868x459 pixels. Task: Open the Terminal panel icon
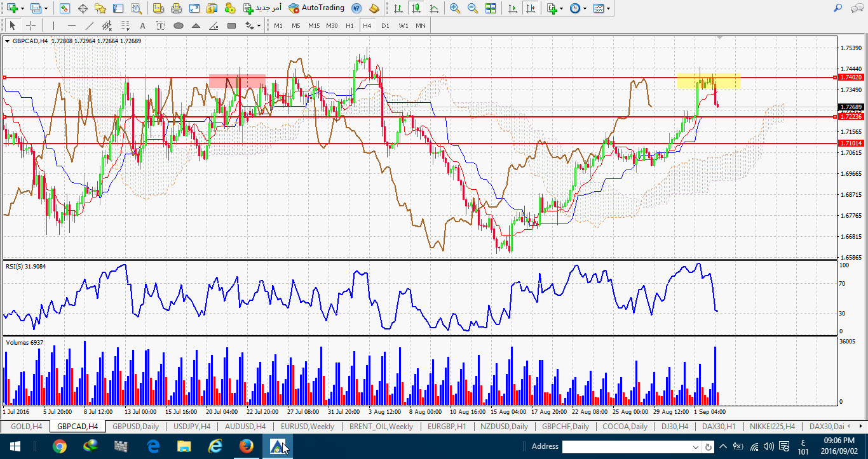[118, 8]
